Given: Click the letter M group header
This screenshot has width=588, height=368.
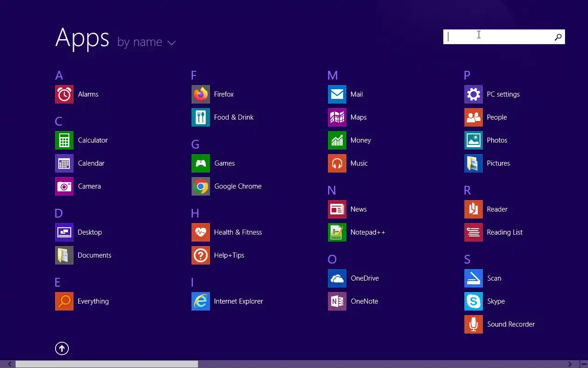Looking at the screenshot, I should [333, 75].
